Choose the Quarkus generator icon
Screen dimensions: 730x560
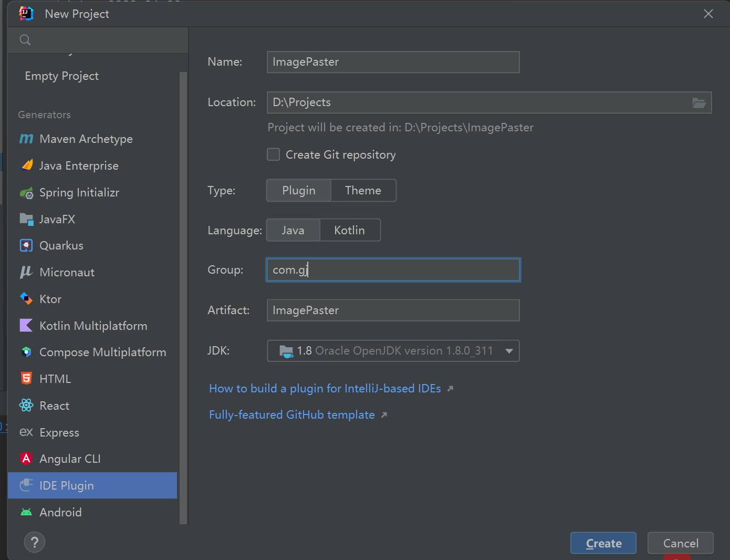26,245
